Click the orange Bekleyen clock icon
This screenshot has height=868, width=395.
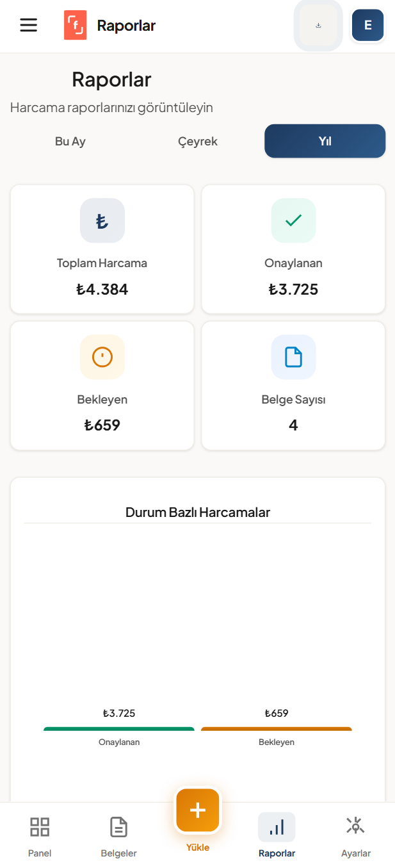pos(102,357)
